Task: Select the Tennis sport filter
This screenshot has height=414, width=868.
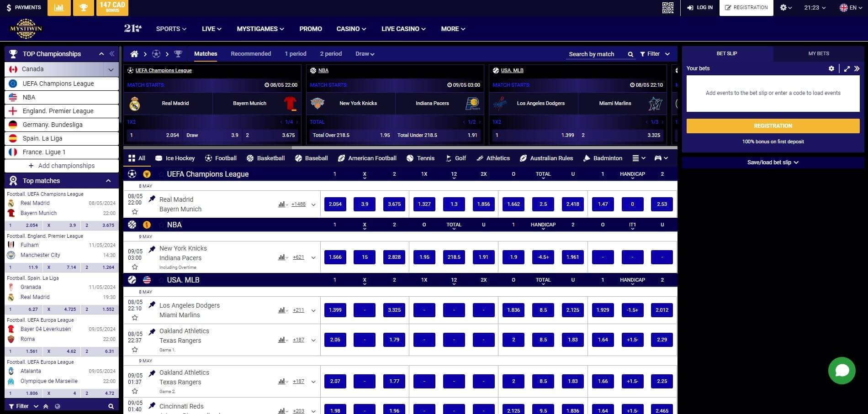Action: pyautogui.click(x=421, y=158)
